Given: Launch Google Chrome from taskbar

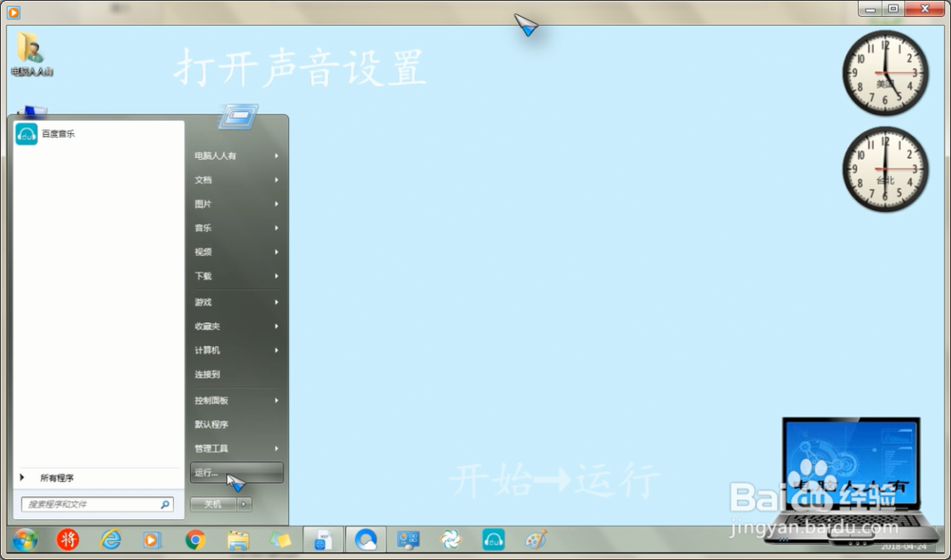Looking at the screenshot, I should pos(195,539).
